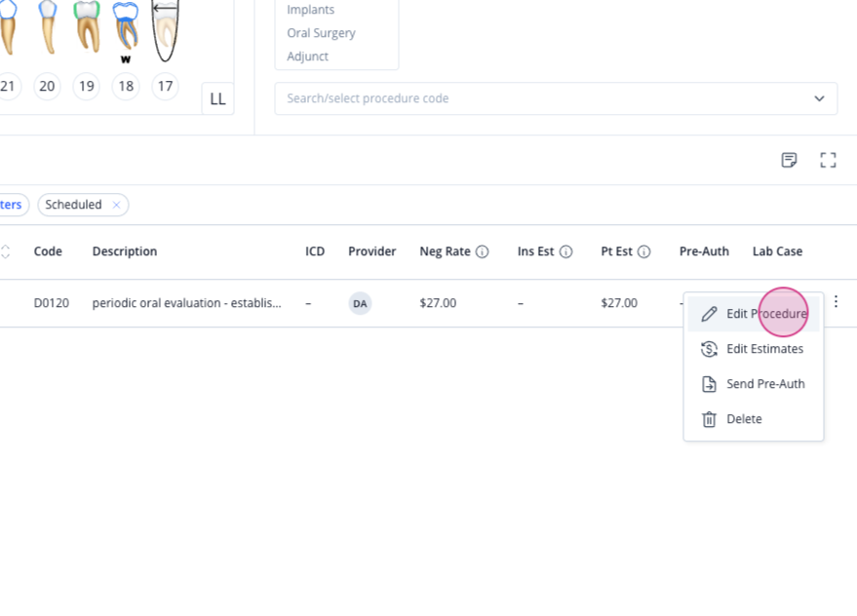Open the procedure code search dropdown
Image resolution: width=857 pixels, height=616 pixels.
coord(556,98)
